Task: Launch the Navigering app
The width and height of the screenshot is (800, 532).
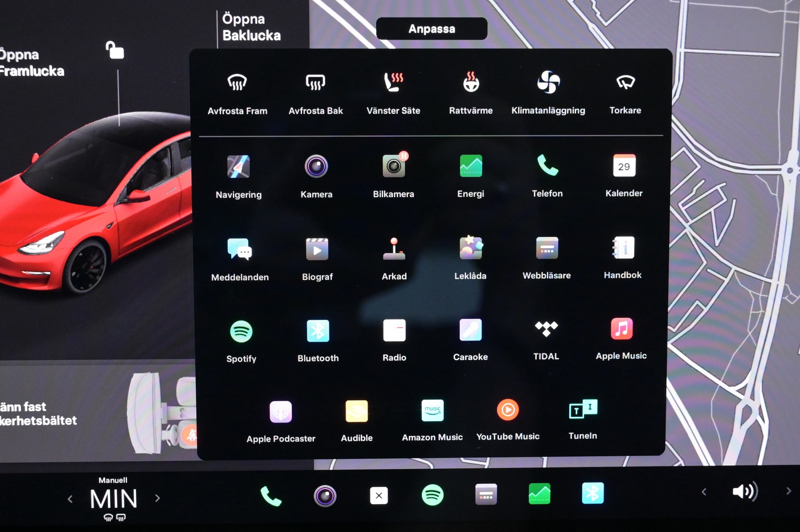Action: tap(238, 177)
